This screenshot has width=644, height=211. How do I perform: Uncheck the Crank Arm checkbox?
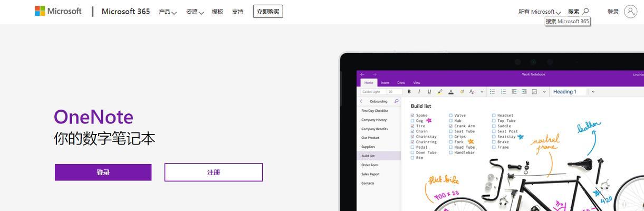tap(451, 126)
